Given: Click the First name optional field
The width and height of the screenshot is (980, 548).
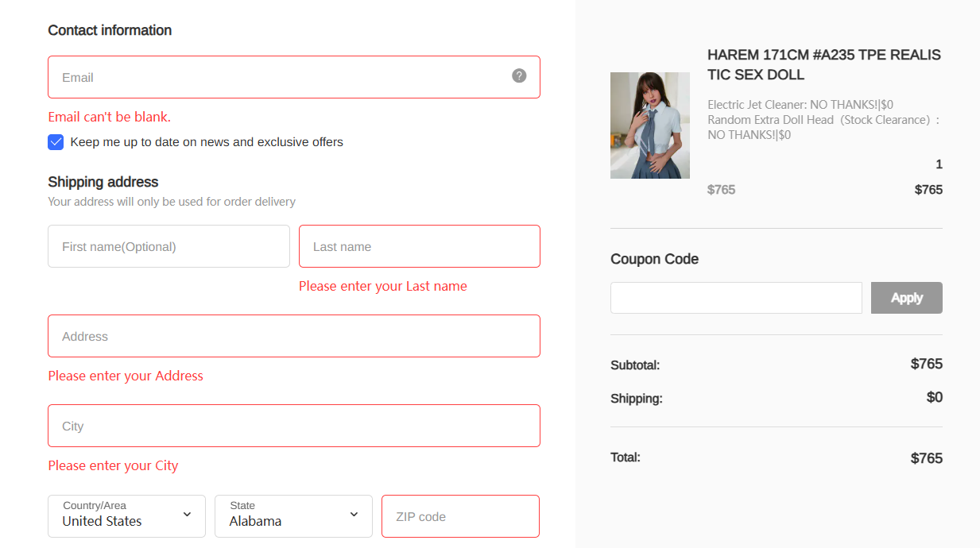Looking at the screenshot, I should click(x=168, y=246).
